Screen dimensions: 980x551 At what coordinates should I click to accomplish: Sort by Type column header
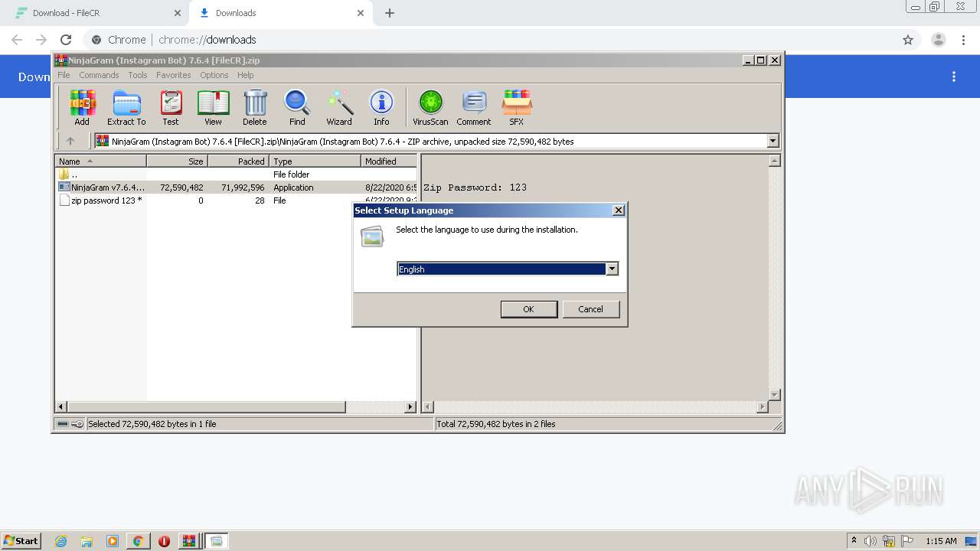coord(315,161)
